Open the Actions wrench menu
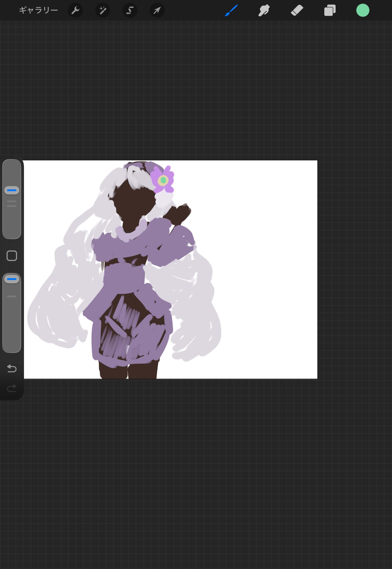The height and width of the screenshot is (569, 392). (x=75, y=10)
